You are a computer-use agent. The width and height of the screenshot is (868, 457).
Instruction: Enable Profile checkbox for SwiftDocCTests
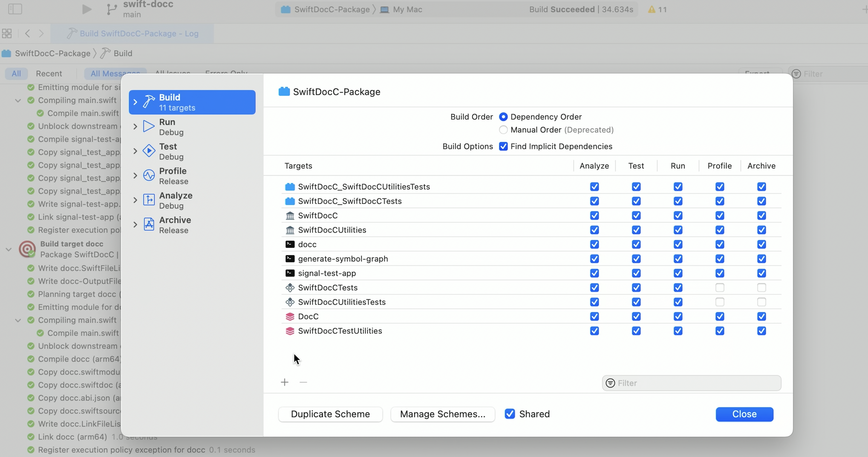[720, 288]
